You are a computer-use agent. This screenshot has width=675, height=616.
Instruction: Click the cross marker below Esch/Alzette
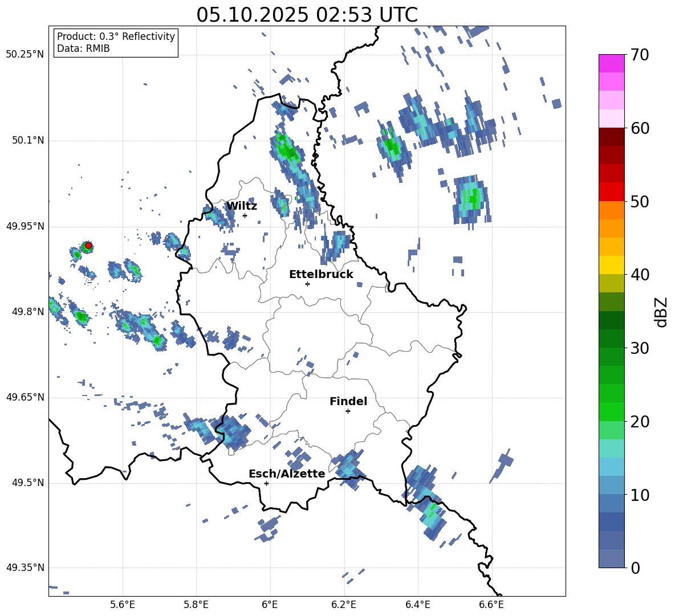pyautogui.click(x=266, y=483)
